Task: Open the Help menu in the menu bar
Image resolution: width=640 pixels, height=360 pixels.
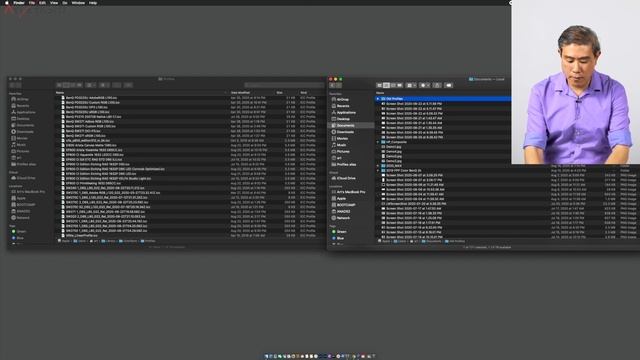Action: point(93,3)
